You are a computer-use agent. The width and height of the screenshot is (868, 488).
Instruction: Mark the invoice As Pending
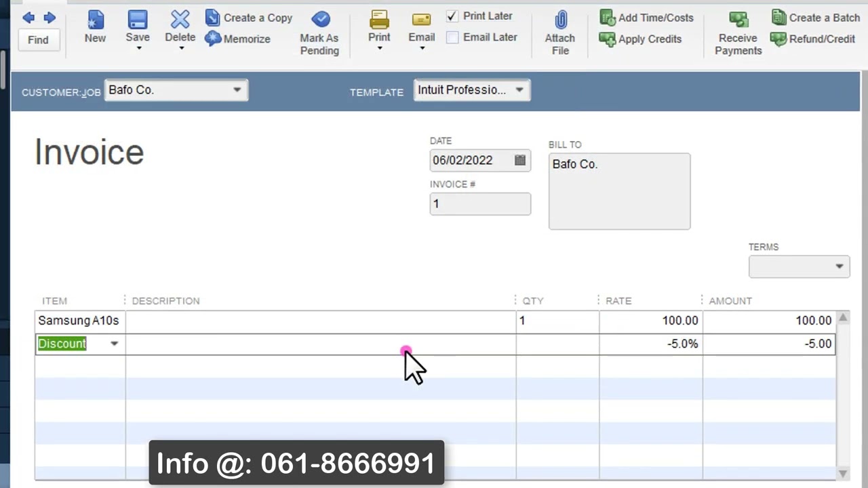[x=319, y=33]
